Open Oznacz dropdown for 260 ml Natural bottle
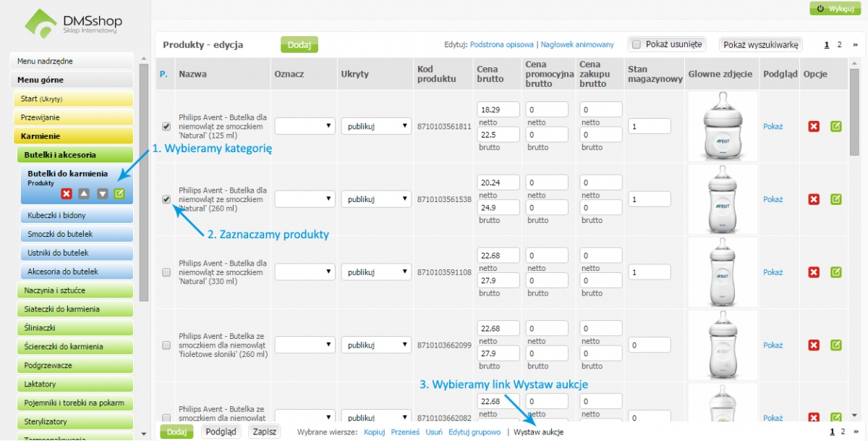 coord(304,199)
